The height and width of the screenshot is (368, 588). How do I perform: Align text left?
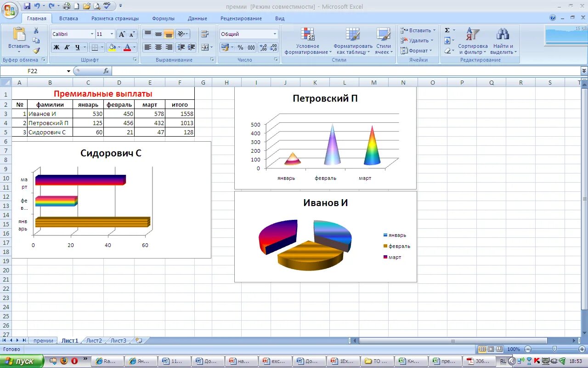(148, 47)
